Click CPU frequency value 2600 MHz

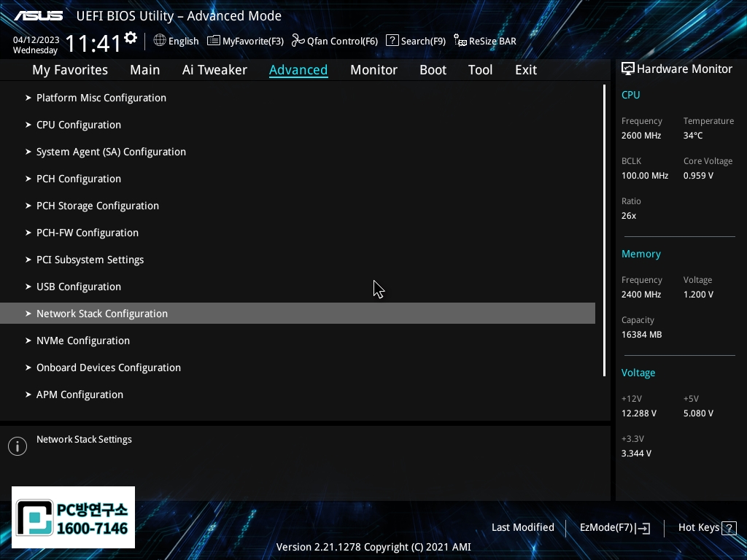[640, 136]
